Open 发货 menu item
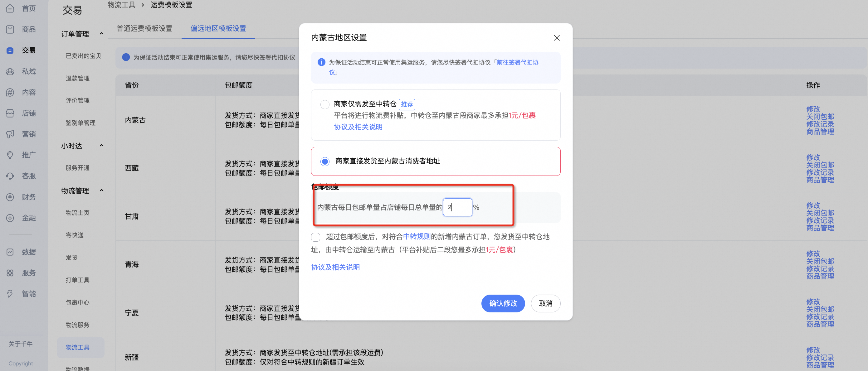This screenshot has height=371, width=868. (x=71, y=257)
